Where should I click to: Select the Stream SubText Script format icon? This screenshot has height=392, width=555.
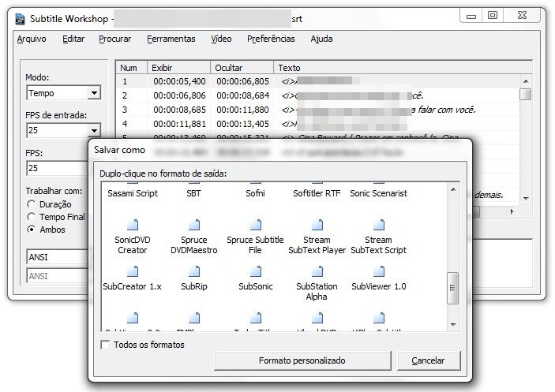379,225
